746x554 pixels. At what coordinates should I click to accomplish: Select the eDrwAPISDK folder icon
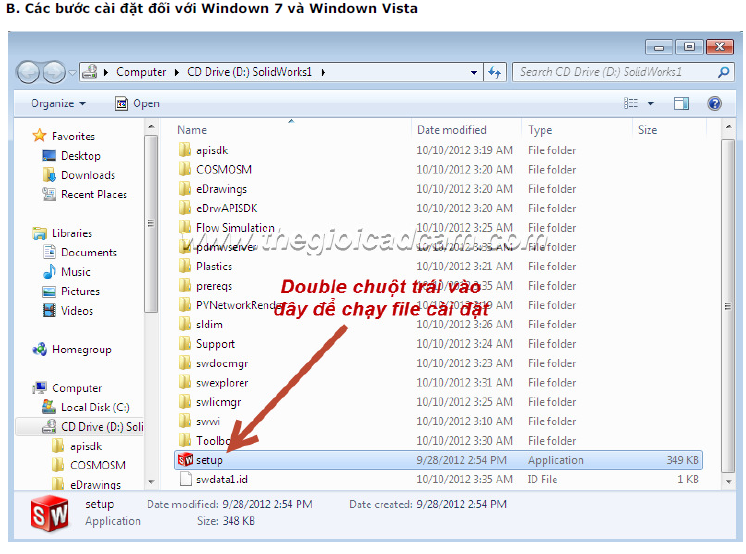185,208
